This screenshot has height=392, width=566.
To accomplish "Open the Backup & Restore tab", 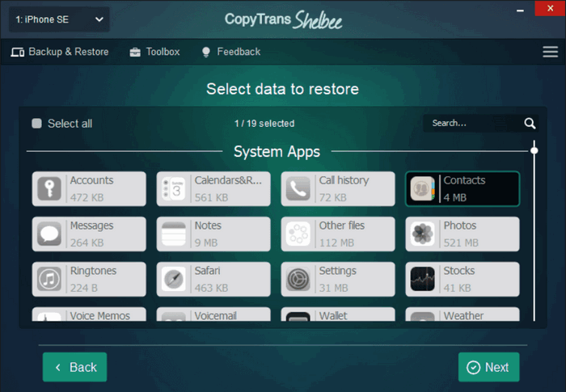I will click(x=60, y=52).
